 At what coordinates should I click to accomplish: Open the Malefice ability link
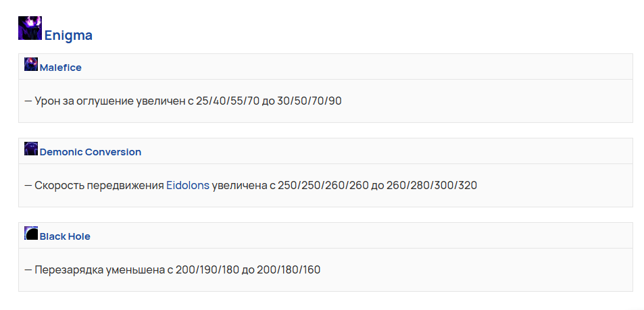[x=60, y=68]
